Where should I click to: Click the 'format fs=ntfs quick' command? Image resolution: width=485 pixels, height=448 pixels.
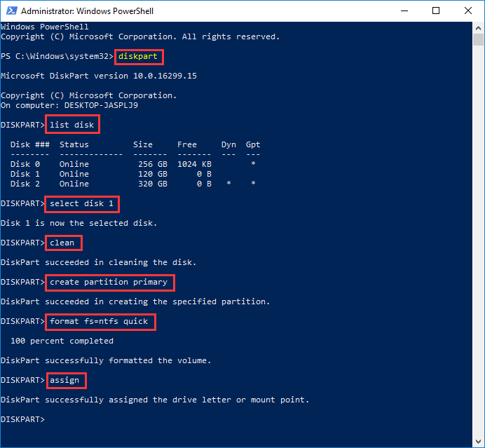coord(100,322)
